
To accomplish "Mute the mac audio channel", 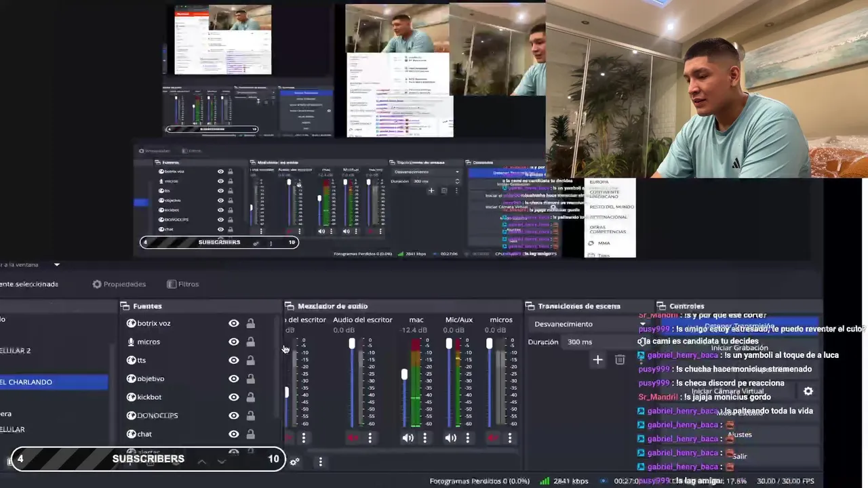I will coord(408,438).
